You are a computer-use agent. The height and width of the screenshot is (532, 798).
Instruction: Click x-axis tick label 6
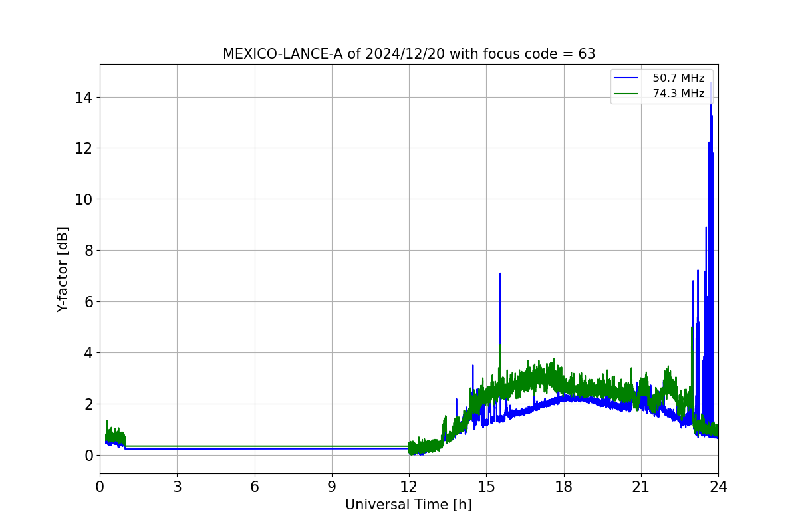pyautogui.click(x=255, y=487)
